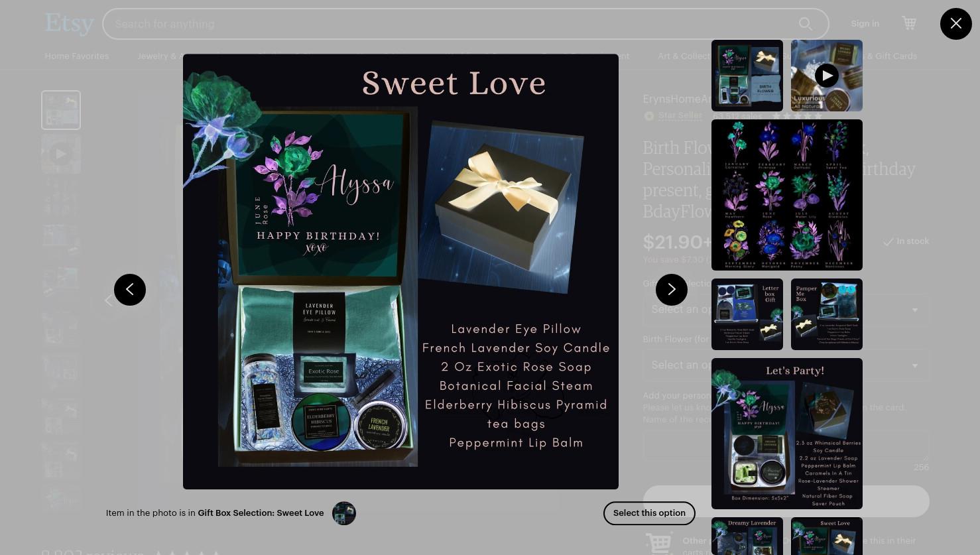Select the video thumbnail in left strip
Image resolution: width=980 pixels, height=555 pixels.
pyautogui.click(x=61, y=154)
